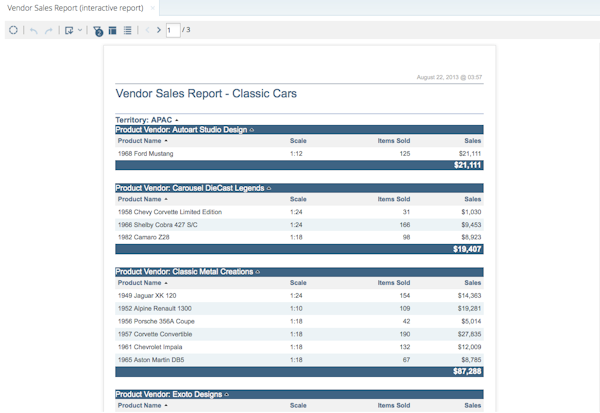The image size is (600, 413).
Task: Click Product Name sort arrow under Classic Metal vendor
Action: tap(166, 283)
